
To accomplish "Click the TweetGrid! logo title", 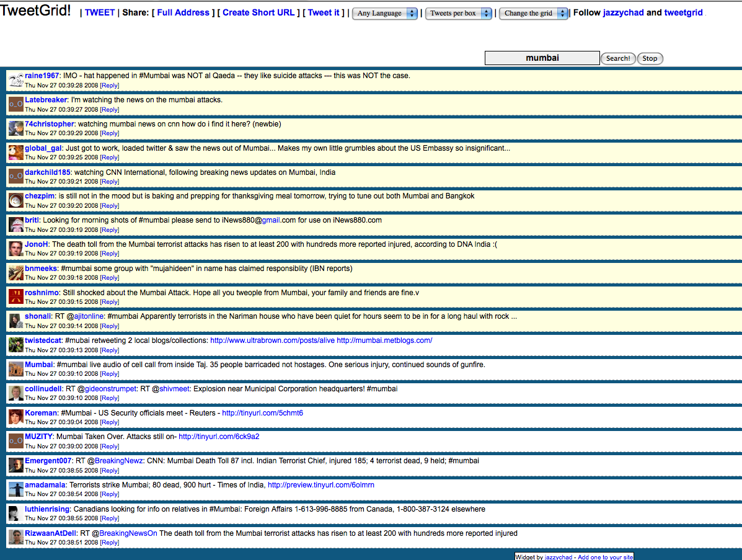I will coord(35,11).
